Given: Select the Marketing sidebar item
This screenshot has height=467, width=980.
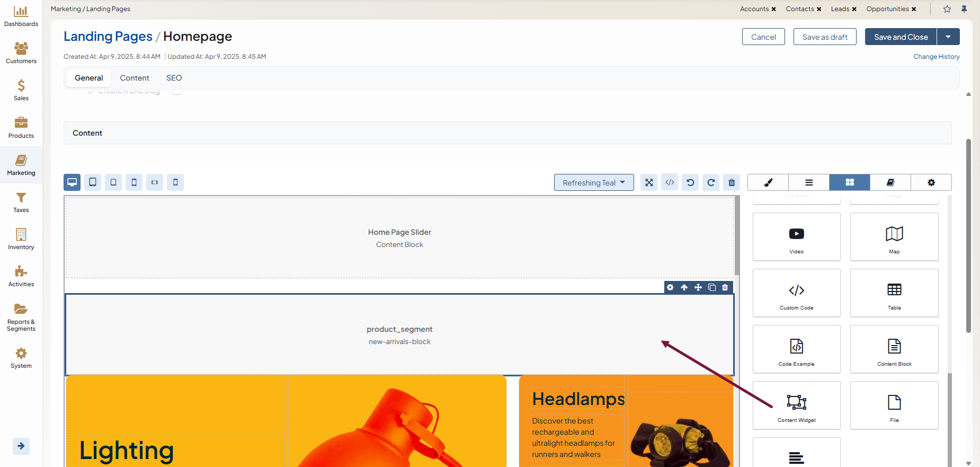Looking at the screenshot, I should click(x=21, y=165).
